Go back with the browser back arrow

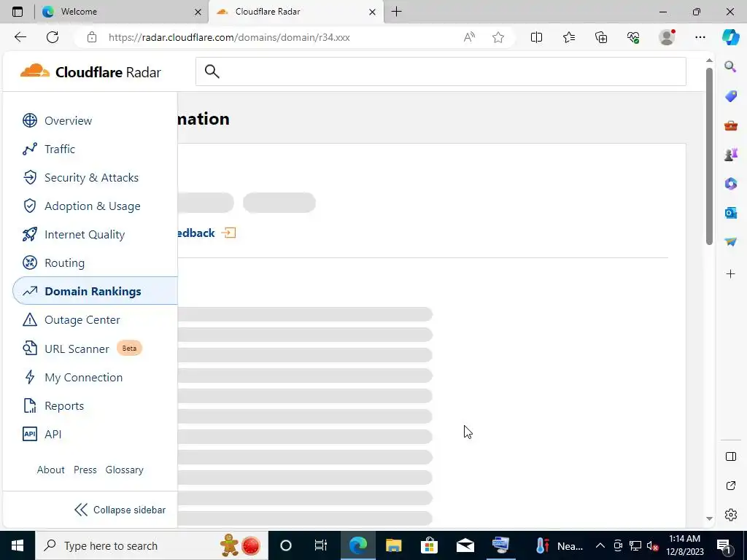tap(20, 37)
